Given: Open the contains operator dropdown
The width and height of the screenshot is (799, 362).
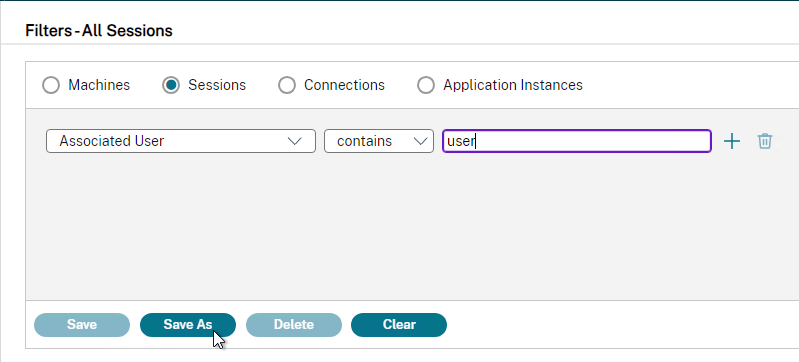Looking at the screenshot, I should pos(379,141).
